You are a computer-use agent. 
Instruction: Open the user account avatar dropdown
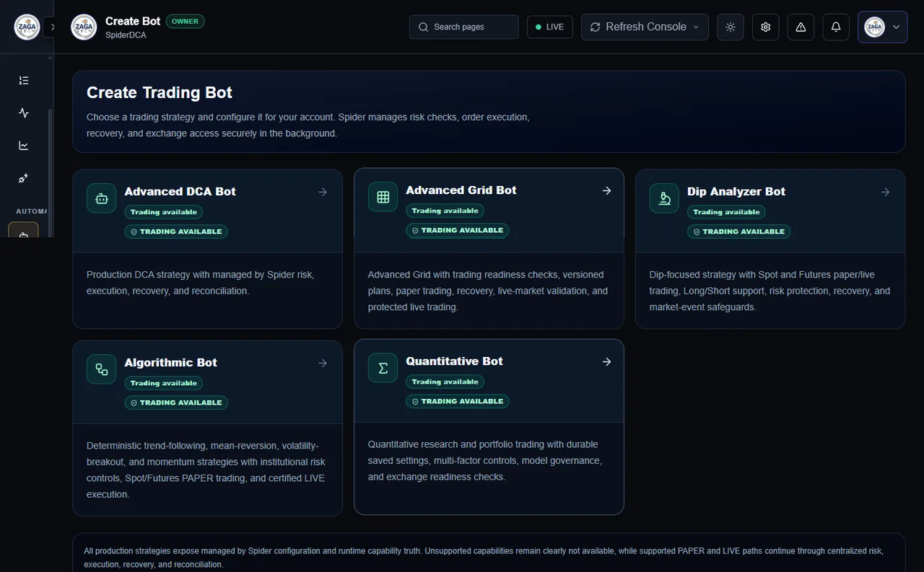click(882, 27)
